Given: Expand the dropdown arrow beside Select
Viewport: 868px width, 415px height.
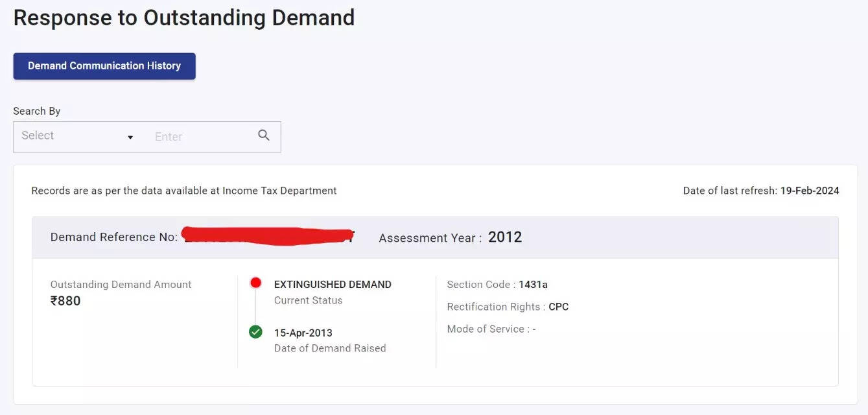Looking at the screenshot, I should coord(130,137).
